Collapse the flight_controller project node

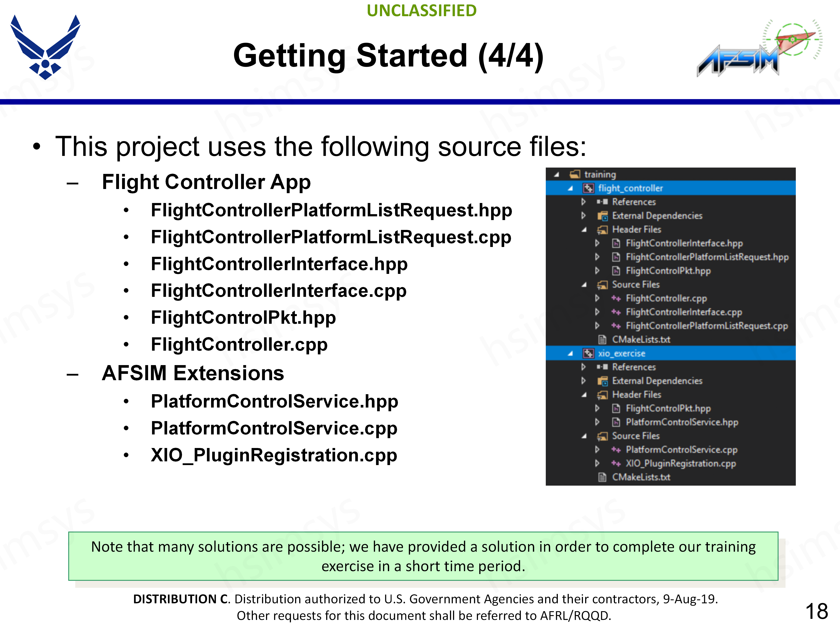point(570,188)
